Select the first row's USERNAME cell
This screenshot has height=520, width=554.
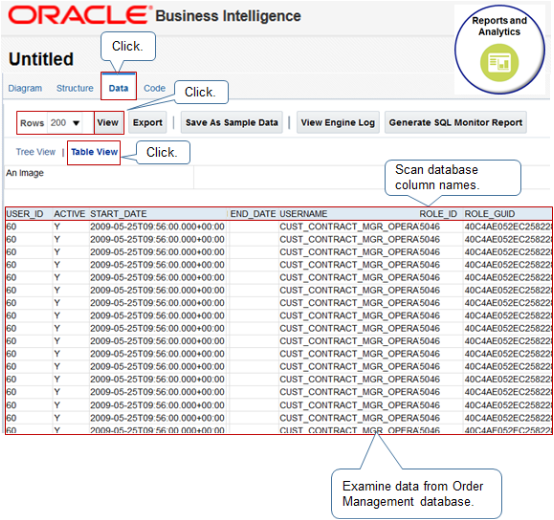tap(349, 226)
